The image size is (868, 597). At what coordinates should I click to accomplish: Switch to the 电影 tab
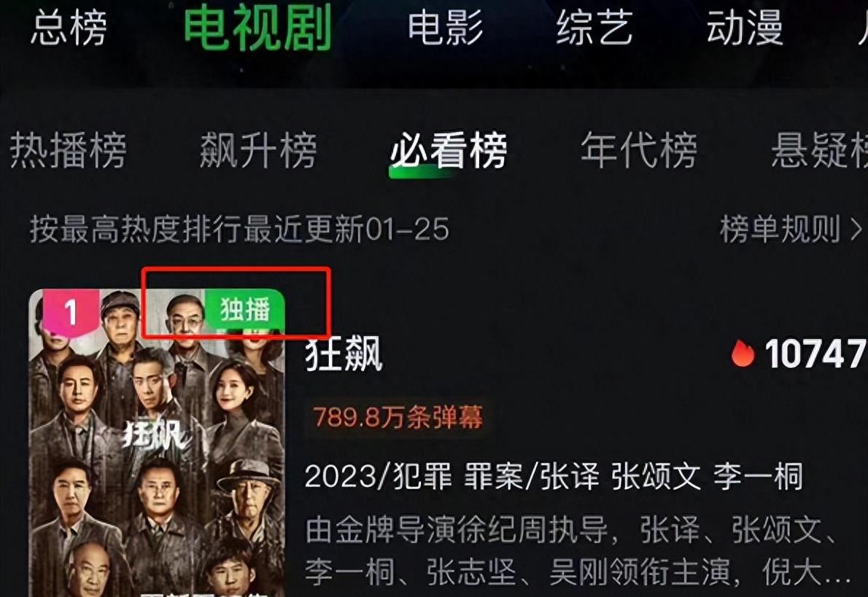click(x=446, y=28)
